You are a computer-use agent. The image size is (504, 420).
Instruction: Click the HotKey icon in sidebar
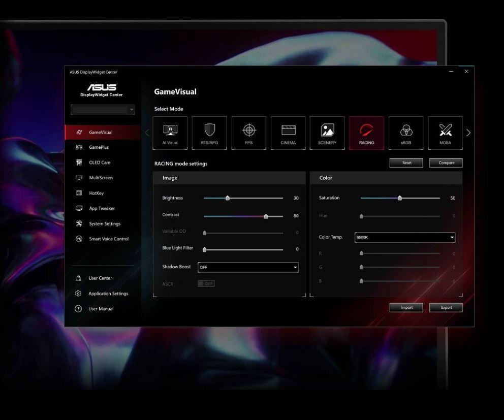tap(79, 193)
